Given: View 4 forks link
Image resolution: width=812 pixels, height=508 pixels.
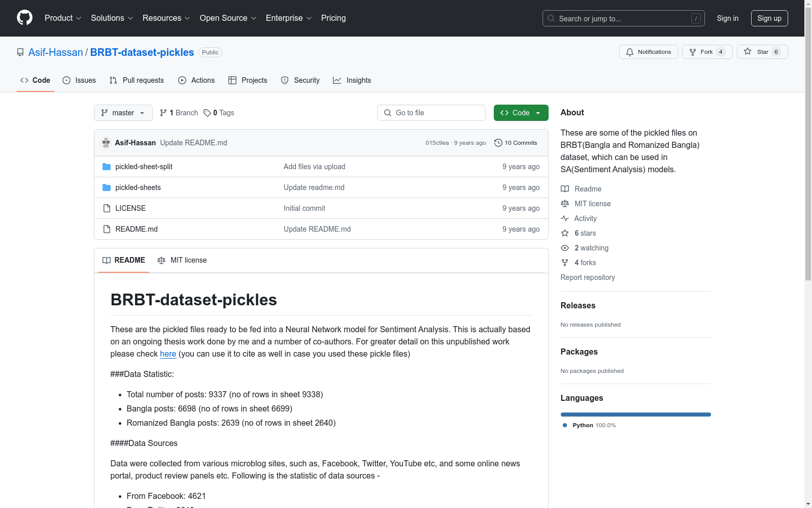Looking at the screenshot, I should click(579, 263).
